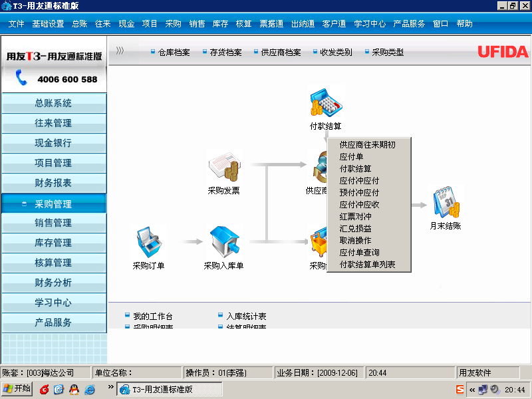Open 我的工作台 link
This screenshot has height=399, width=532.
click(x=153, y=317)
